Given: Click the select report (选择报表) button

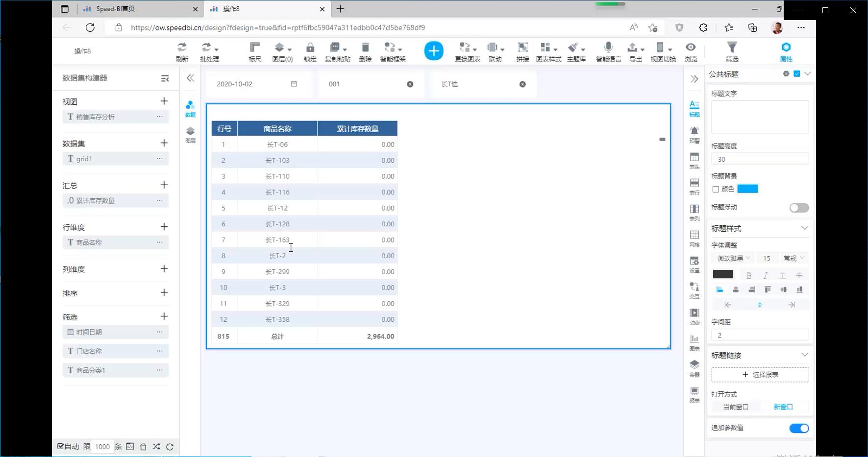Looking at the screenshot, I should [x=760, y=374].
